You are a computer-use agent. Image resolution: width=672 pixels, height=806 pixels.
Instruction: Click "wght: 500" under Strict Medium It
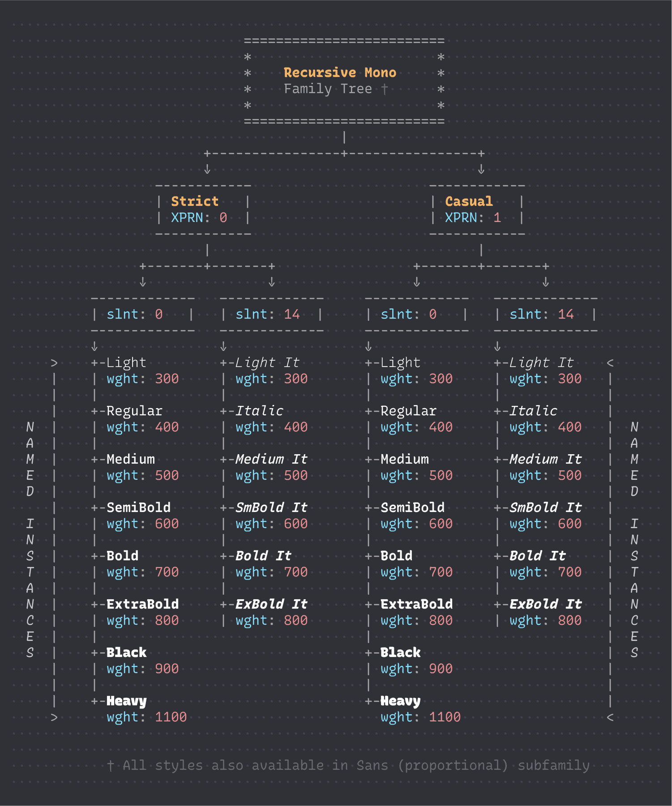coord(271,476)
